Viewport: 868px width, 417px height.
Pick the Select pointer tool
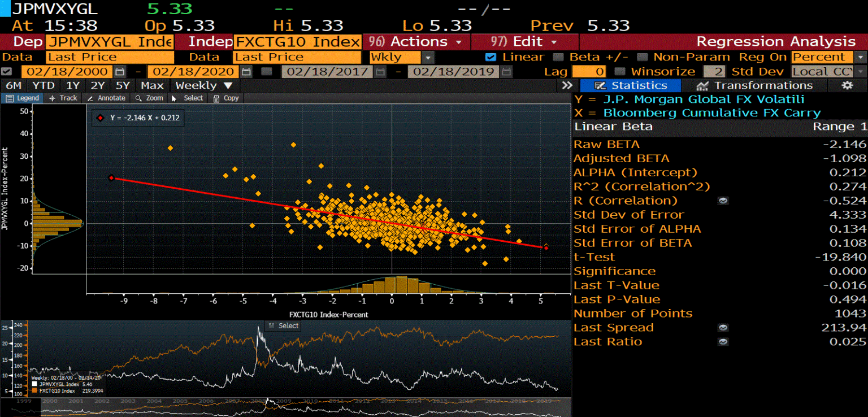188,98
